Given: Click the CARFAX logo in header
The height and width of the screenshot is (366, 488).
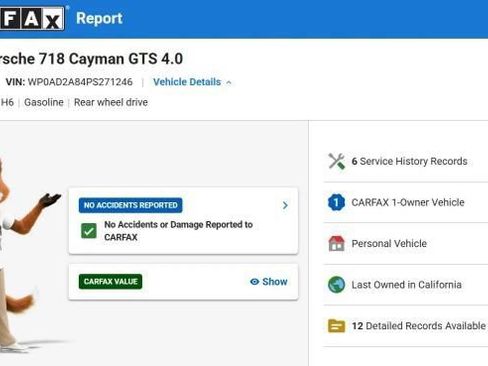Looking at the screenshot, I should click(32, 19).
